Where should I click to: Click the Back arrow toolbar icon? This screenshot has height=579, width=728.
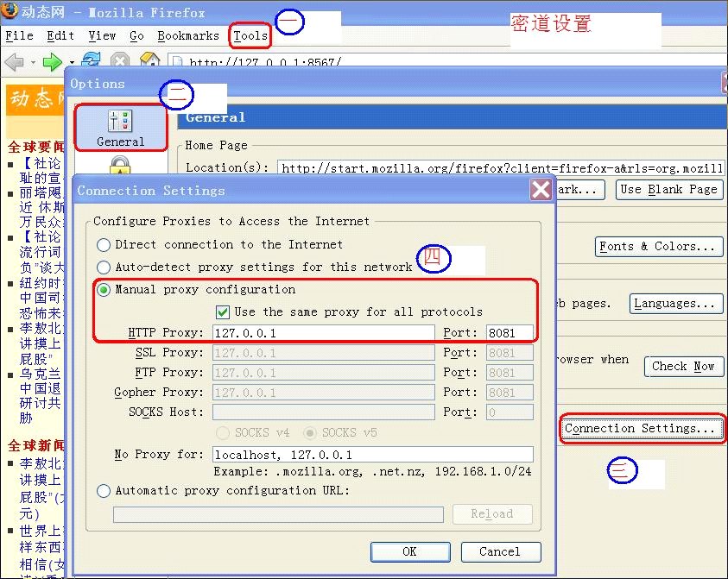14,62
